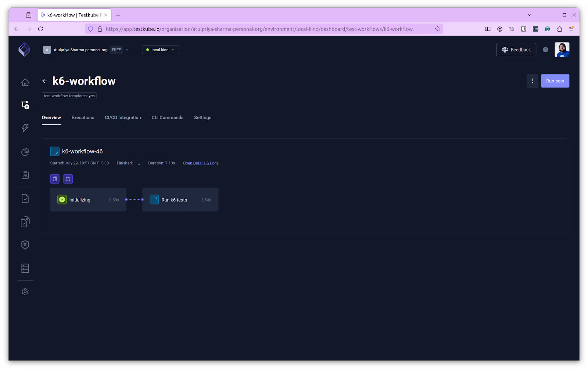Open the three-dot workflow actions menu
Screen dimensions: 588x370
point(532,81)
